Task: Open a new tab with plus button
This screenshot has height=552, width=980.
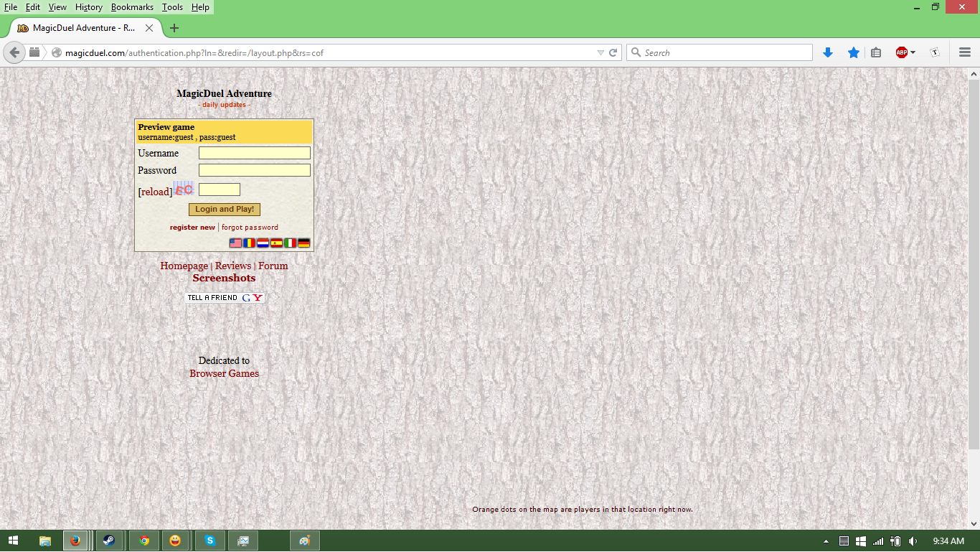Action: 174,28
